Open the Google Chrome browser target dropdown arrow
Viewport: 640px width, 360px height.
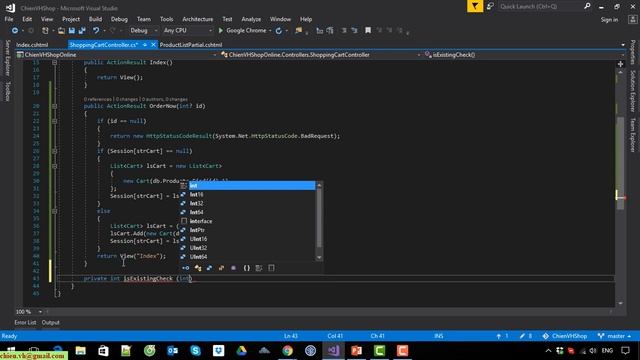click(270, 31)
